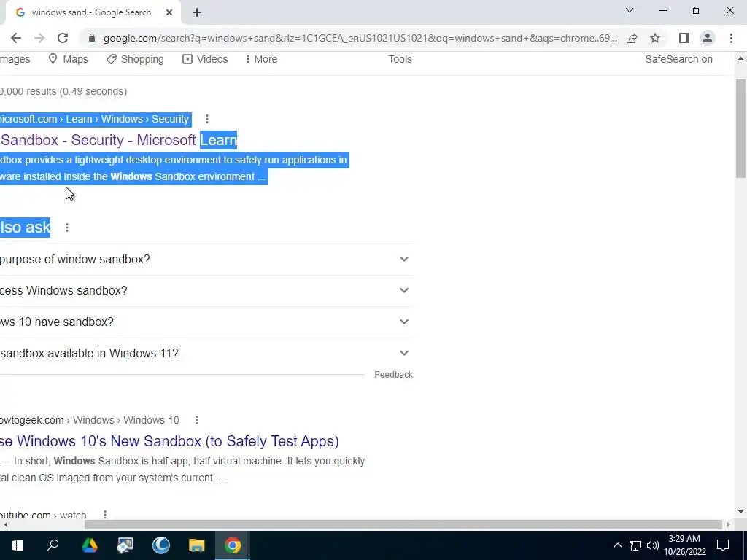Open the More search options menu
Image resolution: width=747 pixels, height=560 pixels.
click(x=261, y=59)
